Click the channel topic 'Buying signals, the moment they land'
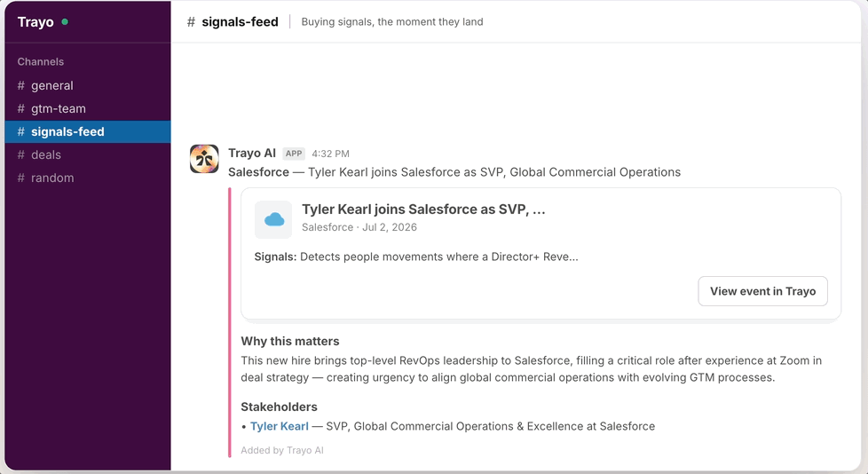Viewport: 868px width, 474px height. pos(392,22)
